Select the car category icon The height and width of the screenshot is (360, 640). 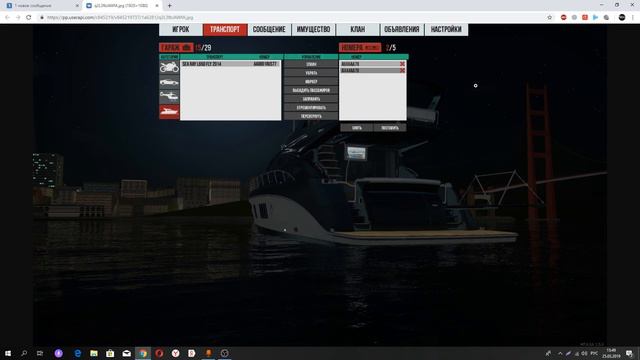pyautogui.click(x=169, y=82)
